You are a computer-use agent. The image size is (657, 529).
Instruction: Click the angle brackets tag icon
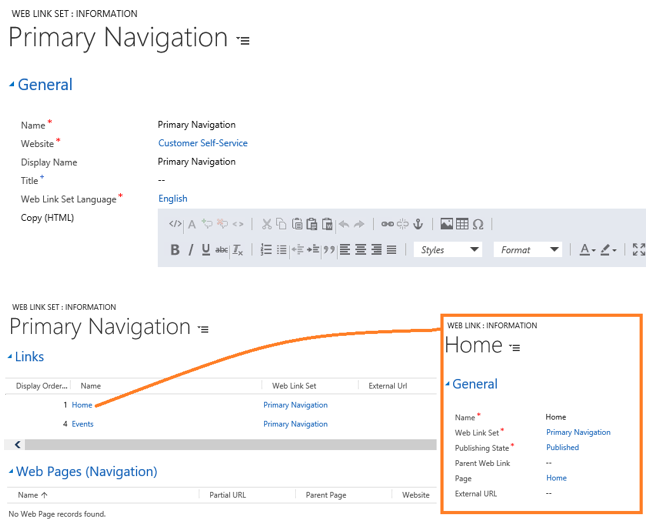[x=238, y=225]
